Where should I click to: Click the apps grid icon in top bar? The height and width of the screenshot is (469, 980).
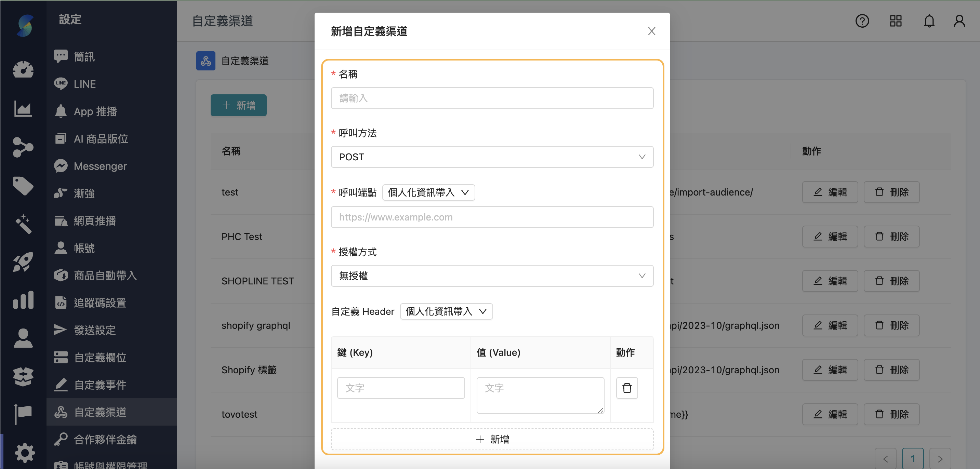[x=896, y=21]
